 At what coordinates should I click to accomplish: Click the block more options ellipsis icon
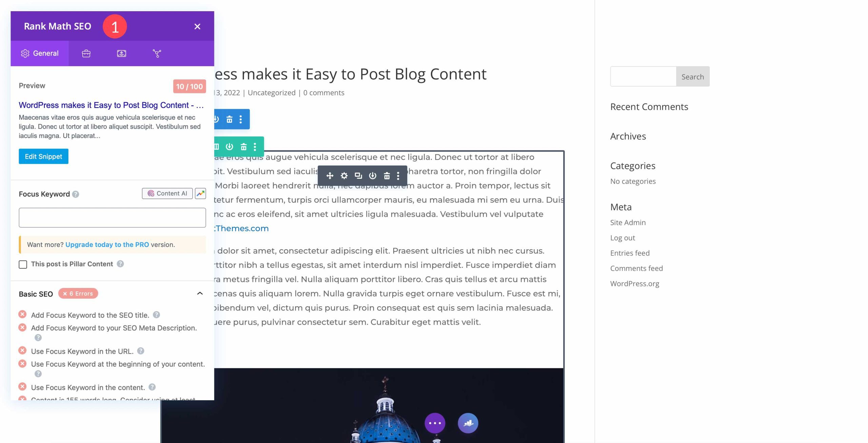398,176
